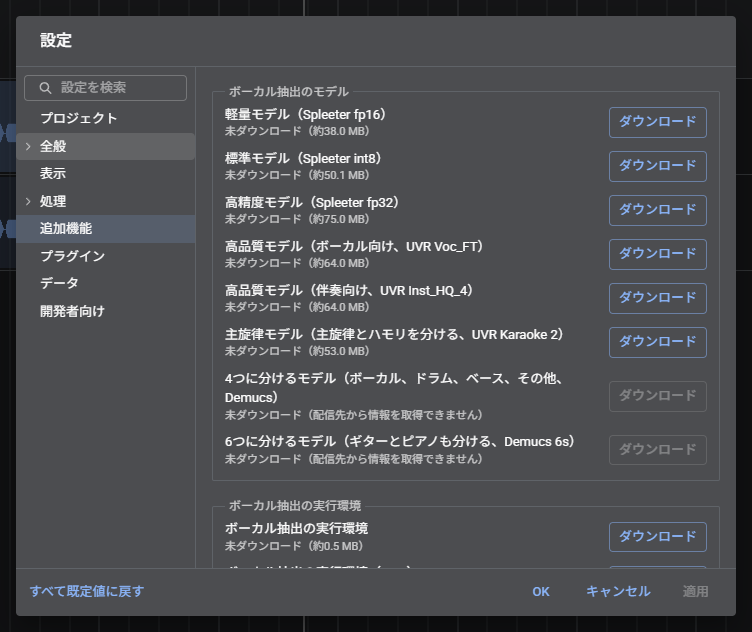This screenshot has width=752, height=632.
Task: Open the 追加機能 settings page
Action: (x=106, y=229)
